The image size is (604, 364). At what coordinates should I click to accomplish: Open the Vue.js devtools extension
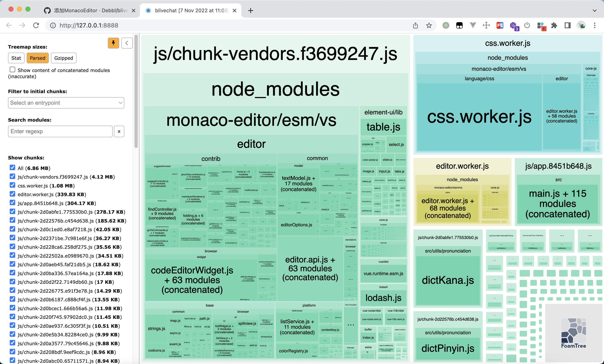(473, 25)
